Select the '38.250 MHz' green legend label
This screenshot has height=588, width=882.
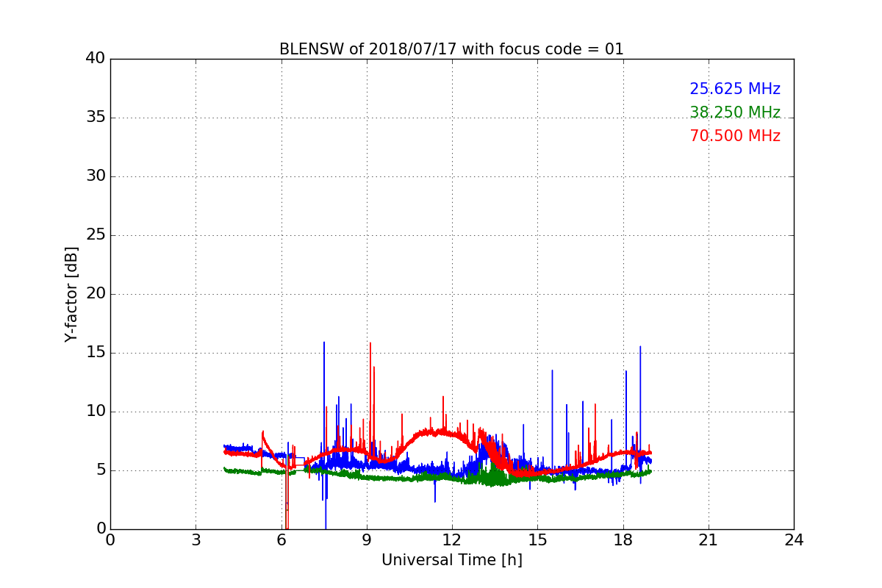pyautogui.click(x=735, y=112)
